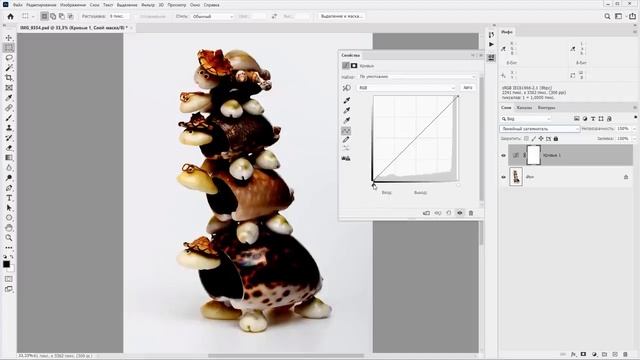The height and width of the screenshot is (360, 640).
Task: Open the Style dropdown in options bar
Action: (x=212, y=16)
